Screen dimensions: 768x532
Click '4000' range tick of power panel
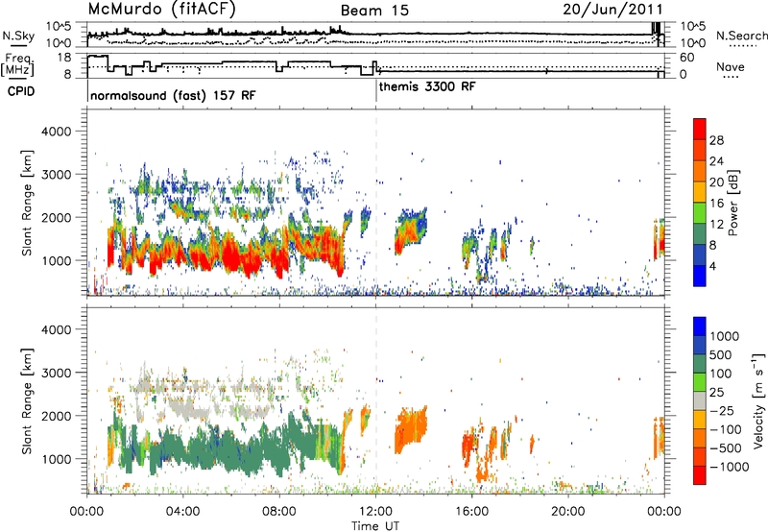click(x=56, y=132)
